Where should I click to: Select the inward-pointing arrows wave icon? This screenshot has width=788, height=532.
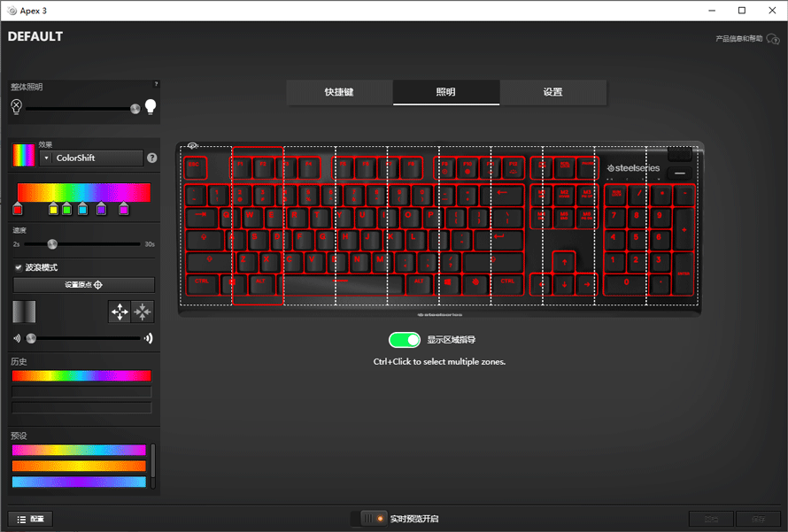[x=143, y=312]
